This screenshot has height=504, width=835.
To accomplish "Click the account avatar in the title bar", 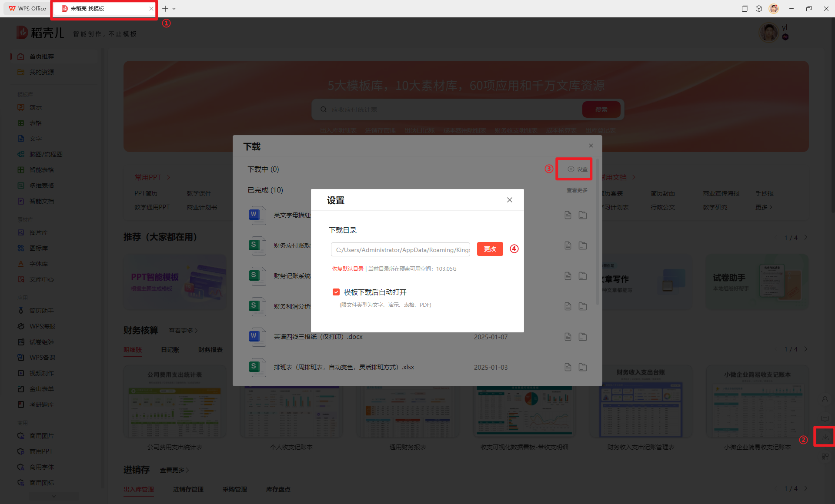I will point(773,9).
